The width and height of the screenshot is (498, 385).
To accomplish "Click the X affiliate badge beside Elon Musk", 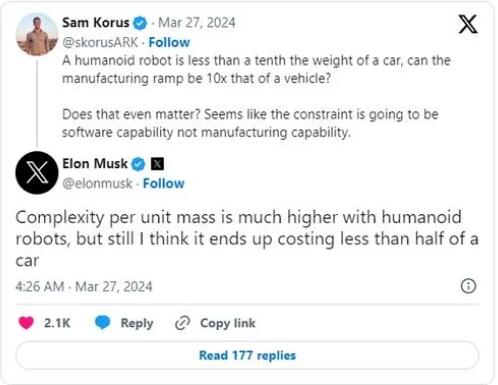I will (157, 164).
